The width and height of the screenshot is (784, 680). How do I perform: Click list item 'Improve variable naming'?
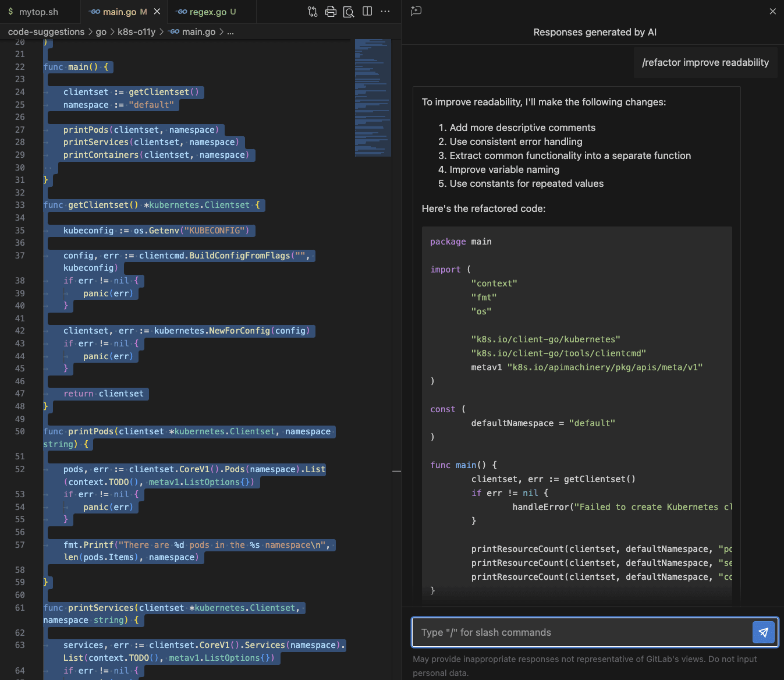pyautogui.click(x=505, y=169)
